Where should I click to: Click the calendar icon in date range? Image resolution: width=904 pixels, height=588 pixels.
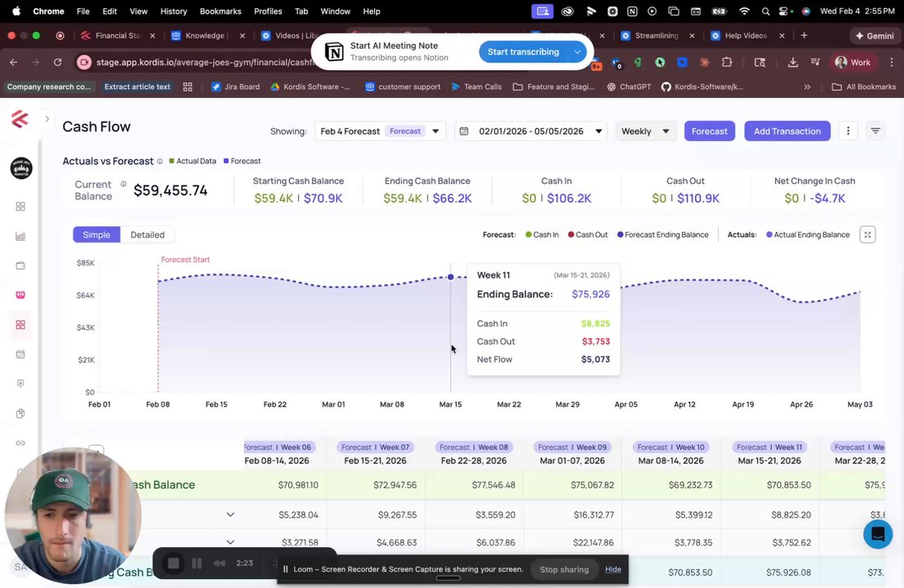point(464,131)
